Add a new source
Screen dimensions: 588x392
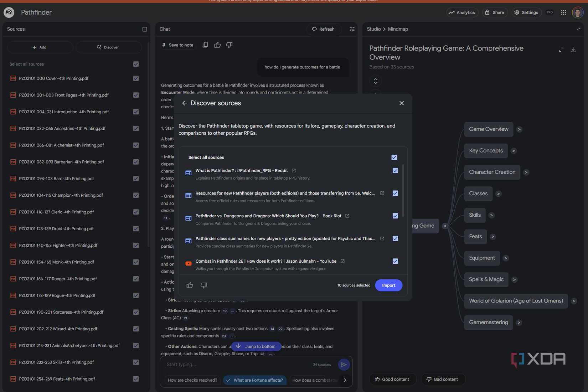pos(40,47)
